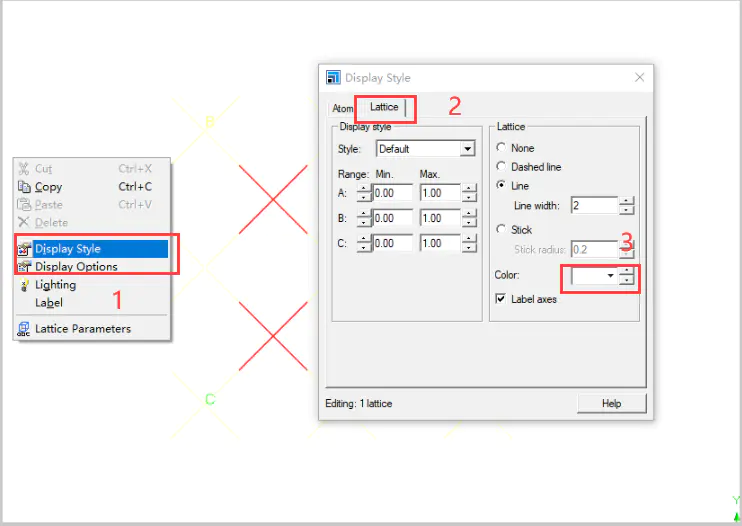The width and height of the screenshot is (742, 526).
Task: Click the Color stepper down arrow
Action: click(x=627, y=280)
